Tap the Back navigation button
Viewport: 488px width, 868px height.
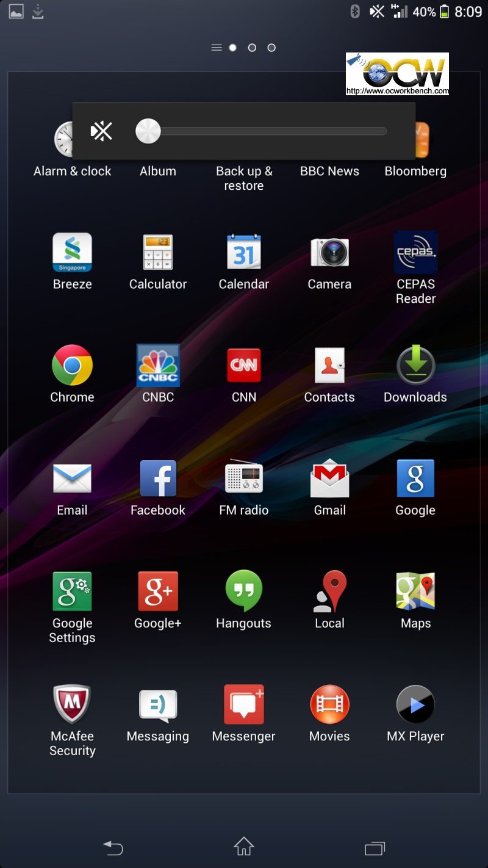point(113,847)
